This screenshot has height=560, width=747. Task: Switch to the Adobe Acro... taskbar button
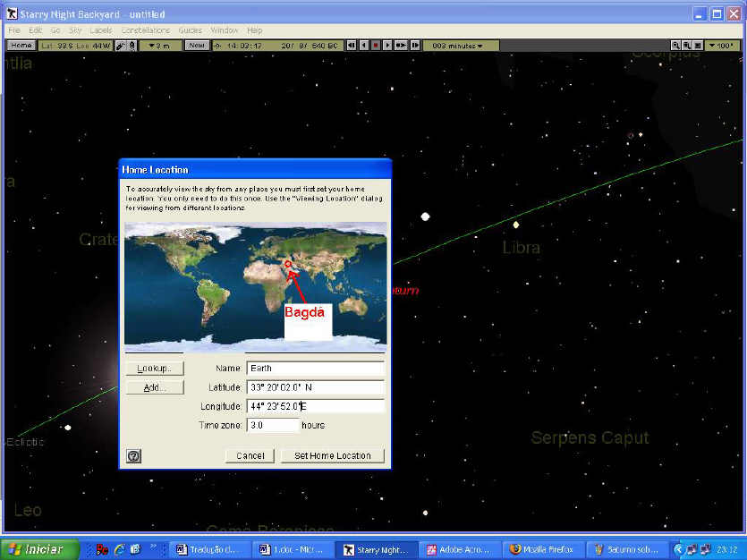(x=460, y=549)
